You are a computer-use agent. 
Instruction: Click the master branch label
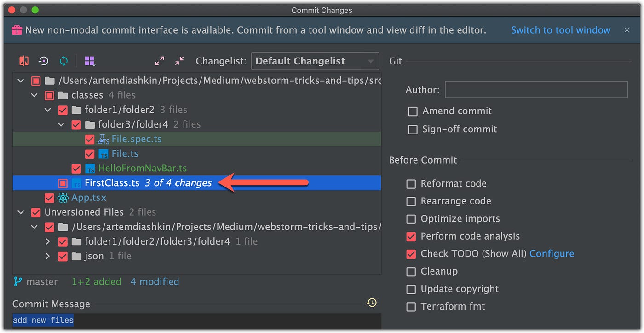click(x=42, y=281)
